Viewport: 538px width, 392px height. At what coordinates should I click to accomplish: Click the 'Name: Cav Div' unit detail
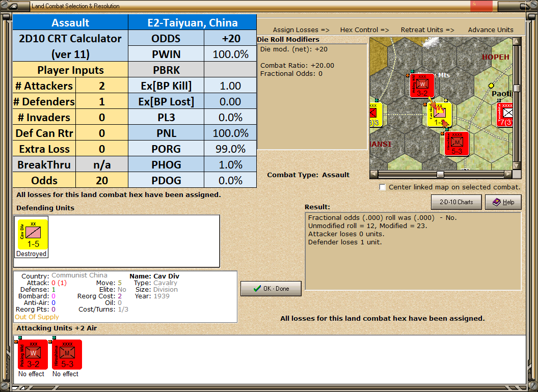[x=154, y=276]
